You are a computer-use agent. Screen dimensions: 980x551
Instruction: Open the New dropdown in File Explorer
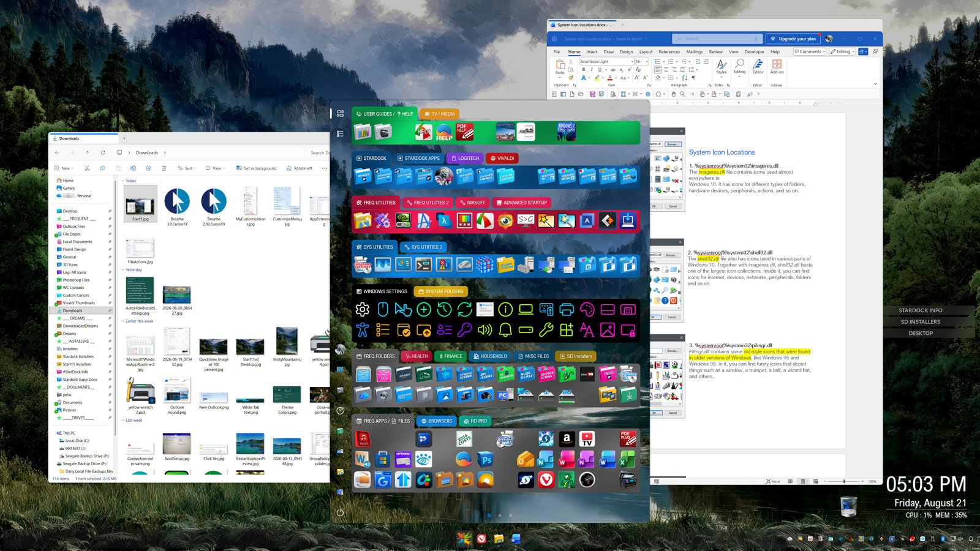click(x=64, y=168)
